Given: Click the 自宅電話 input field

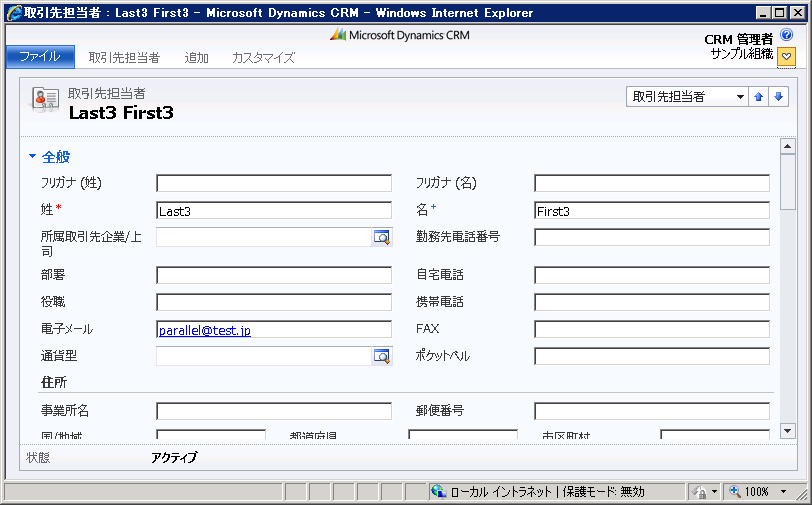Looking at the screenshot, I should 652,275.
